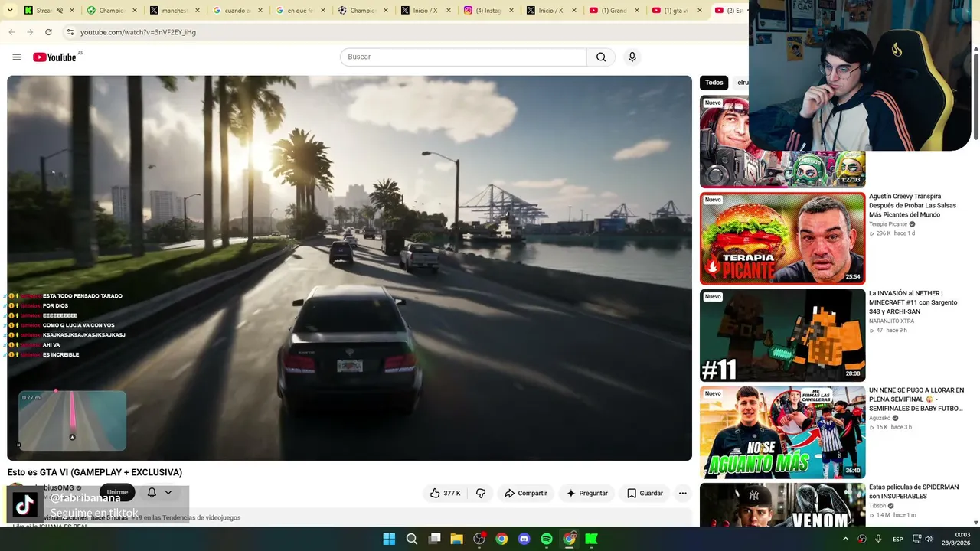Open File Explorer from the taskbar
The image size is (980, 551).
[x=456, y=539]
